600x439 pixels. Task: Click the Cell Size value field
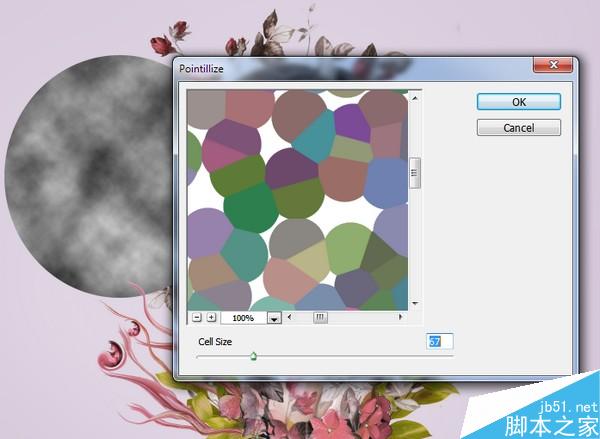pos(440,341)
